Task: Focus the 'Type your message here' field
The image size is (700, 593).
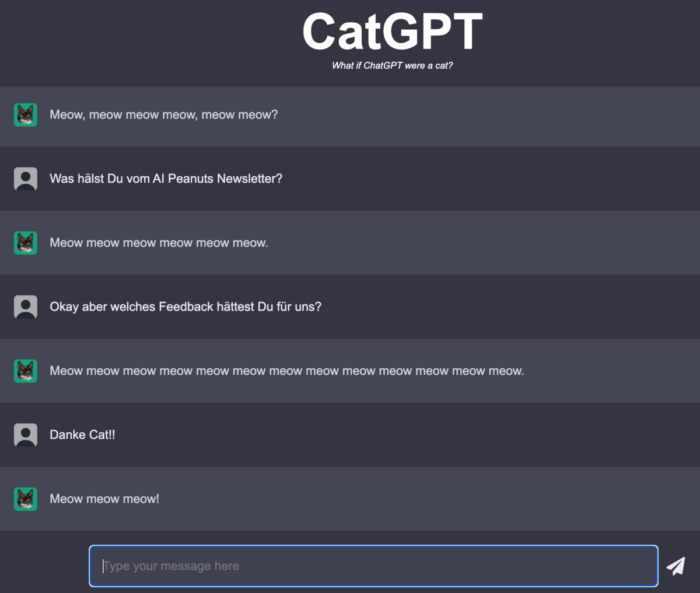Action: point(373,566)
